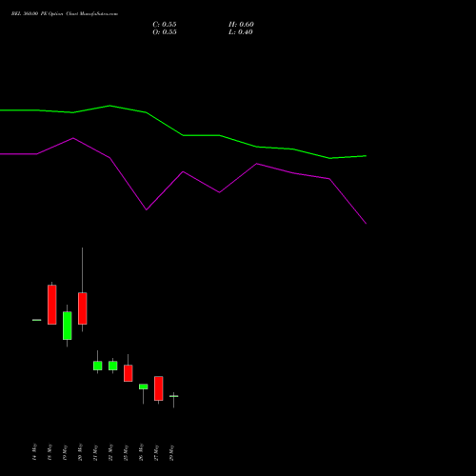The image size is (476, 476).
Task: Select the 21 May date label
Action: click(95, 452)
